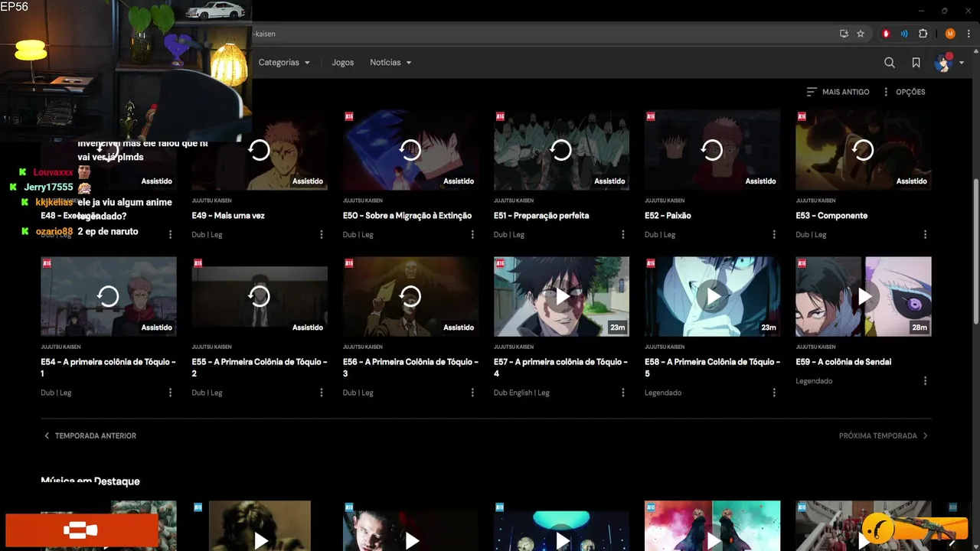Open the three-dot menu for E54
This screenshot has width=980, height=551.
tap(170, 393)
